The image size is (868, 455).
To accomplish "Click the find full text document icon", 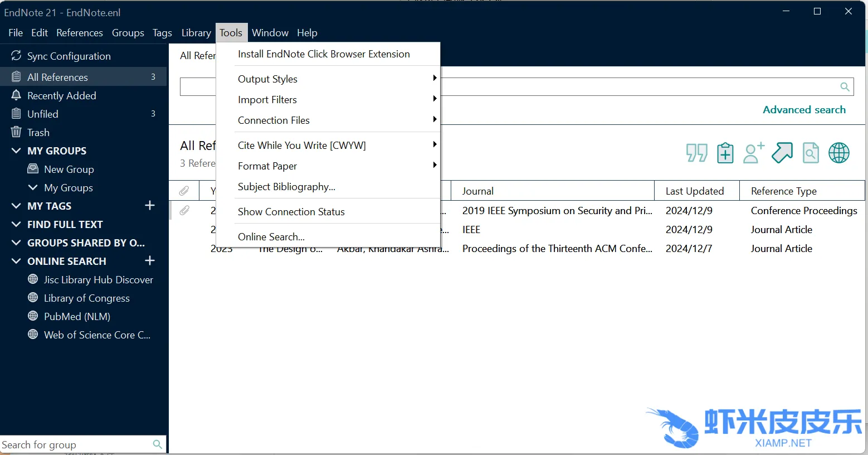I will (811, 153).
